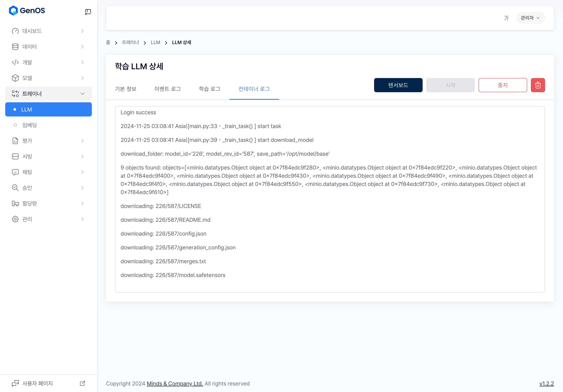The height and width of the screenshot is (392, 563).
Task: Click the 대시보드 gauge icon
Action: [15, 31]
